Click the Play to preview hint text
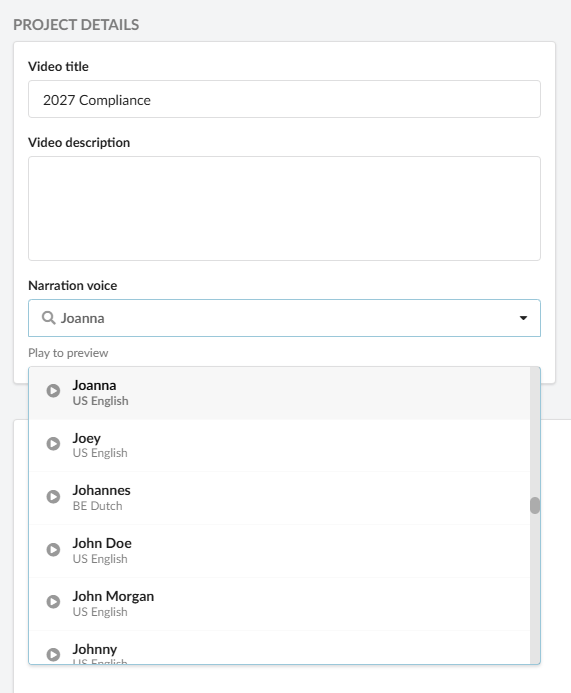This screenshot has height=693, width=571. click(x=68, y=353)
